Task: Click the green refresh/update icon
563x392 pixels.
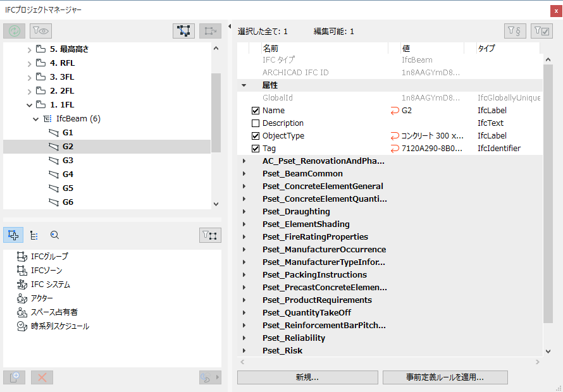Action: point(14,31)
